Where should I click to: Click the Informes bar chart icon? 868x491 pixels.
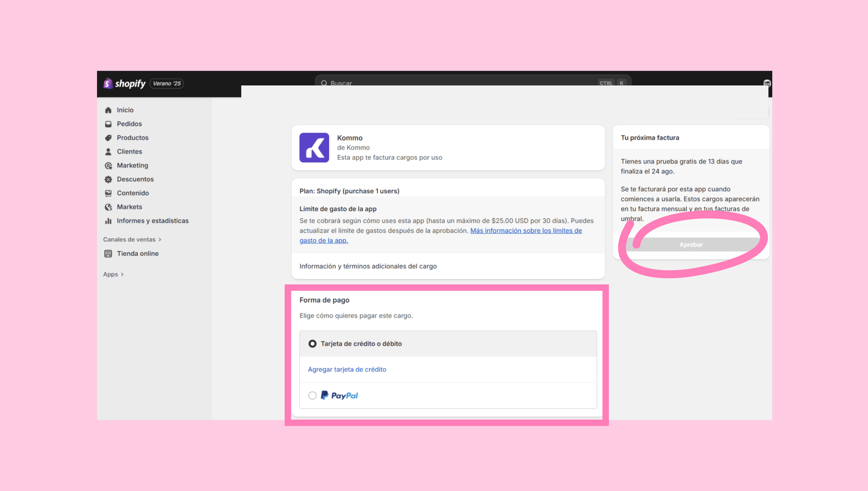point(108,221)
